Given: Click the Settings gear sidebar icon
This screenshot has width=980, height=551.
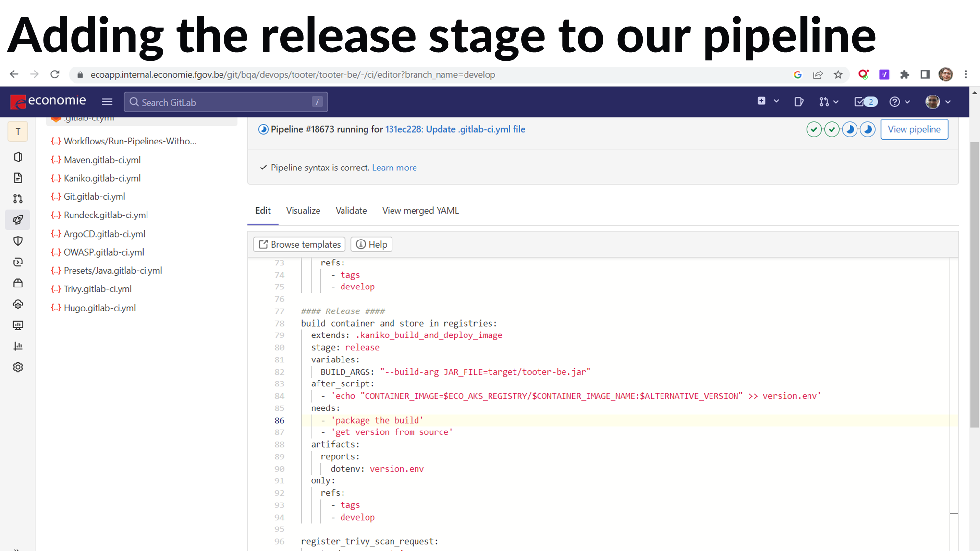Looking at the screenshot, I should [18, 367].
